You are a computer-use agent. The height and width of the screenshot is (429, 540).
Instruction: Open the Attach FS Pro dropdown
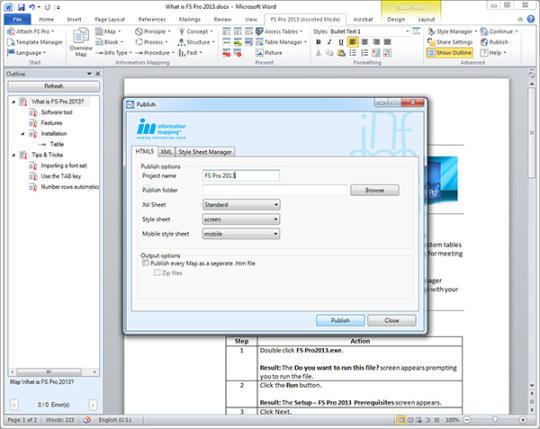click(x=30, y=31)
